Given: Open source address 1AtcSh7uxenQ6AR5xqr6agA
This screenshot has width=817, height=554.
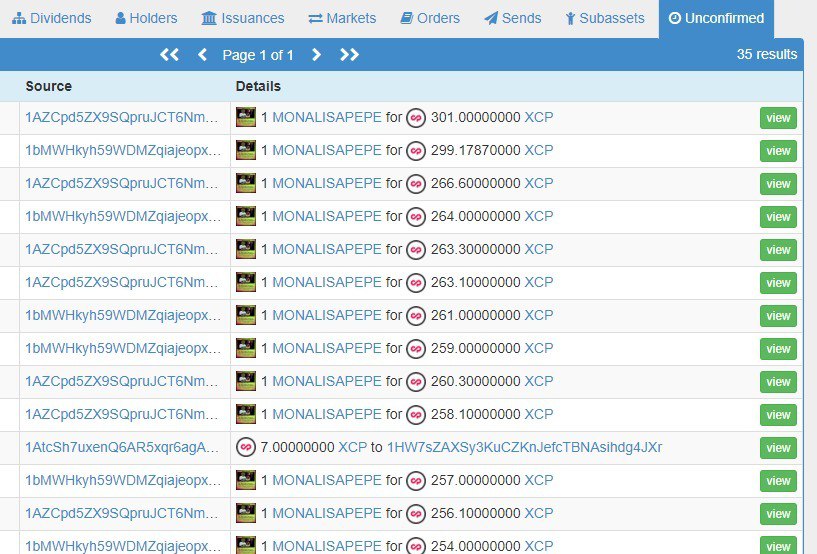Looking at the screenshot, I should click(122, 447).
